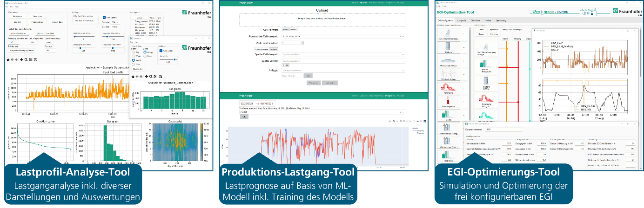This screenshot has width=644, height=208.
Task: Open the Optimierung tab in EGI-Optimization-Tool
Action: [501, 21]
